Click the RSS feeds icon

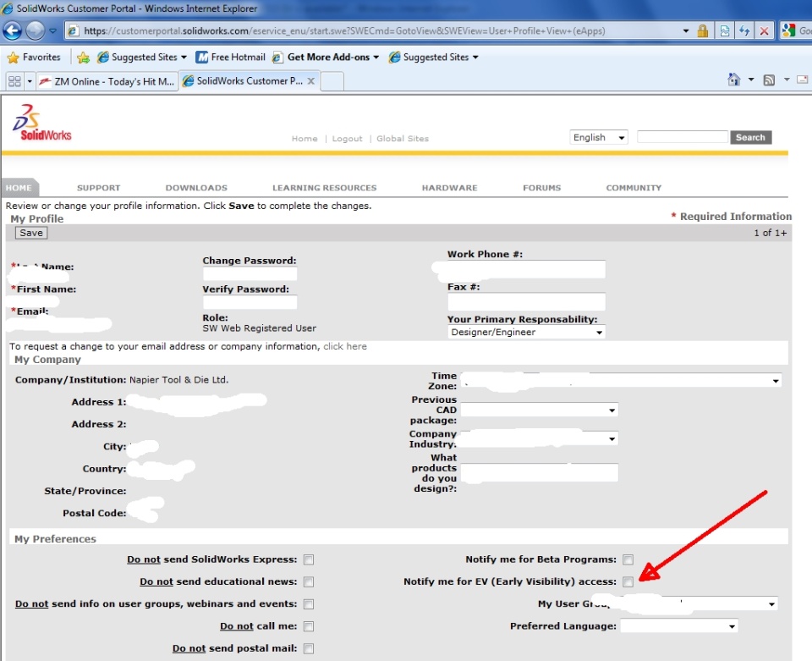[770, 80]
